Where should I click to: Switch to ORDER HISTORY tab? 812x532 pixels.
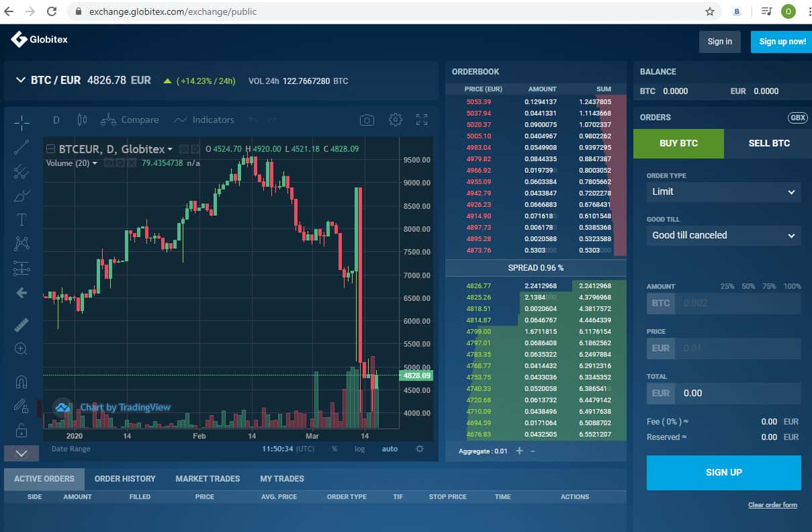coord(125,479)
